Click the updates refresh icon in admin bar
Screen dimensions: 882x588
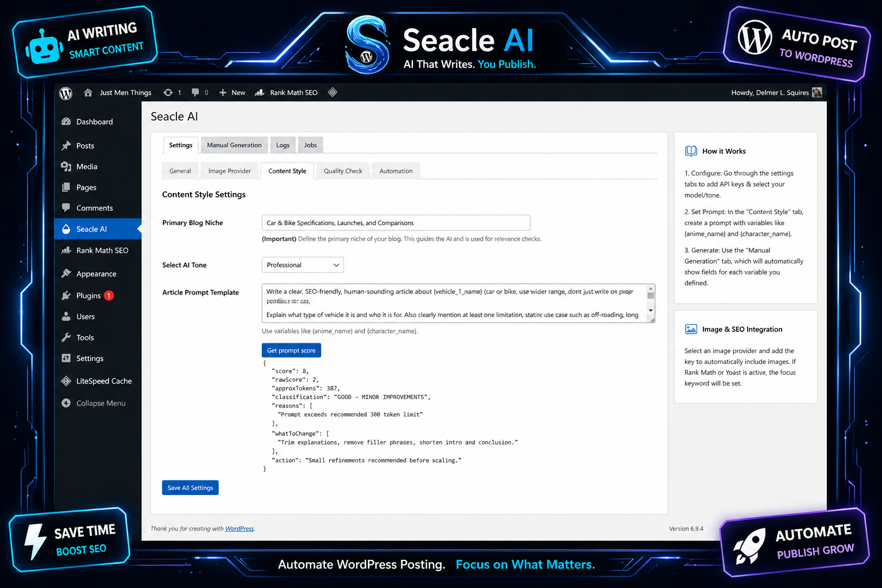point(167,92)
